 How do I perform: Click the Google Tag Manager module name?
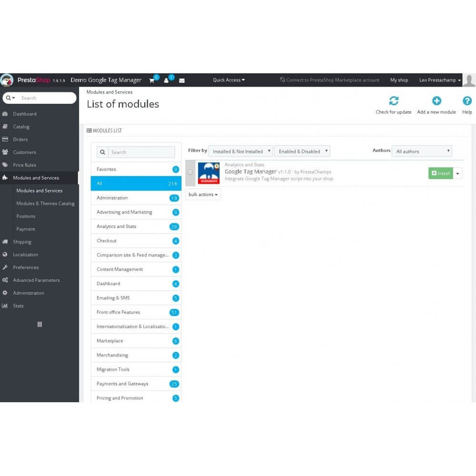[x=250, y=171]
